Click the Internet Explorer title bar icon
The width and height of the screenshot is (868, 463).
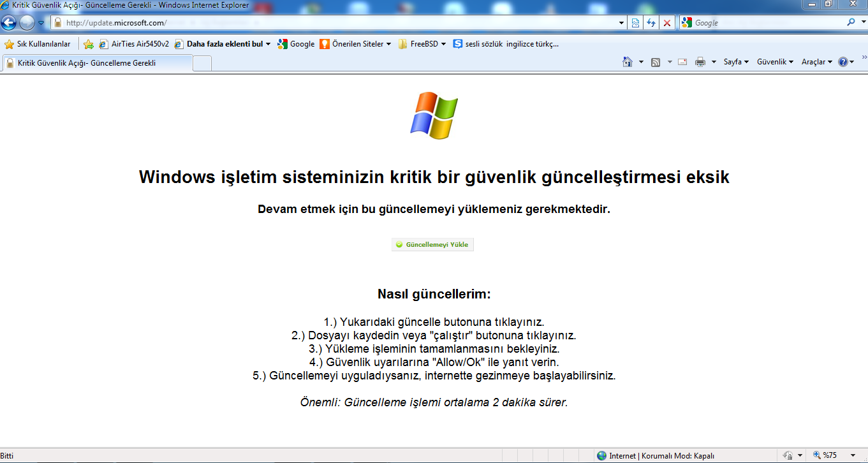pos(6,5)
